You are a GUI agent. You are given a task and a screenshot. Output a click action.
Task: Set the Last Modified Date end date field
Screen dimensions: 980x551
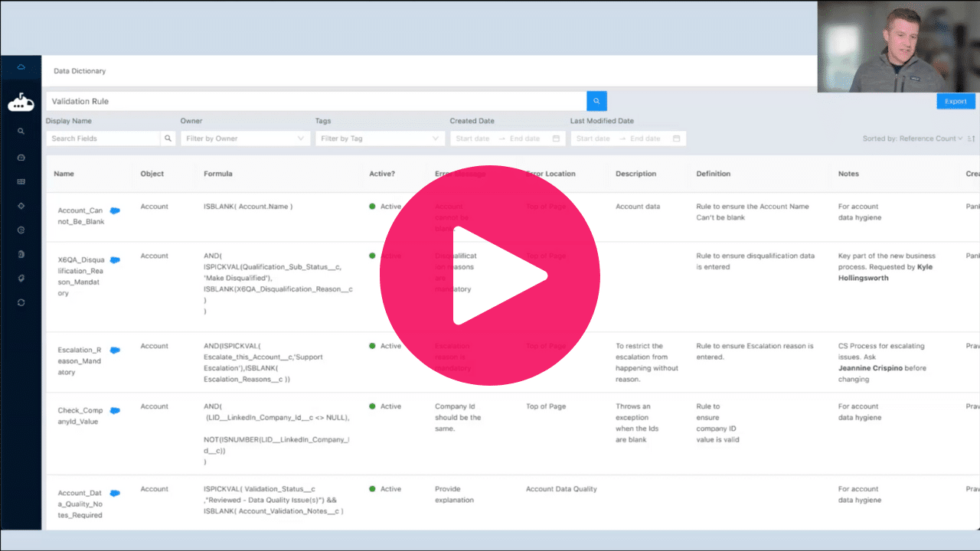click(646, 139)
